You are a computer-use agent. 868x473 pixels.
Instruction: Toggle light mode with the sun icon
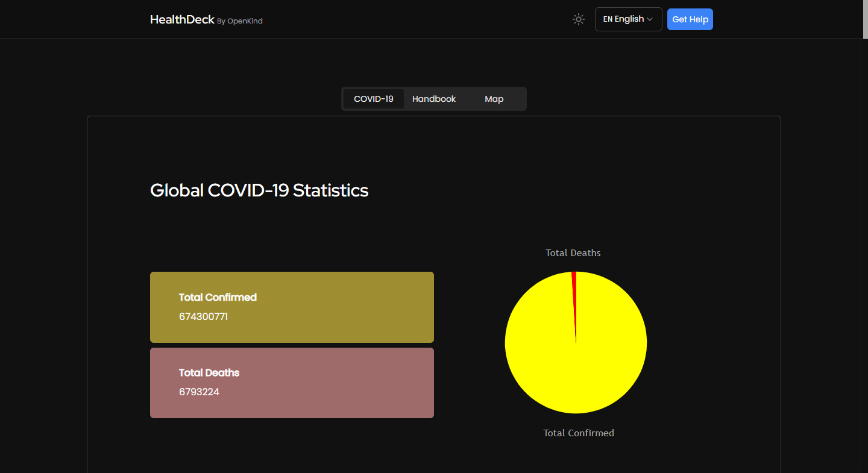point(579,19)
